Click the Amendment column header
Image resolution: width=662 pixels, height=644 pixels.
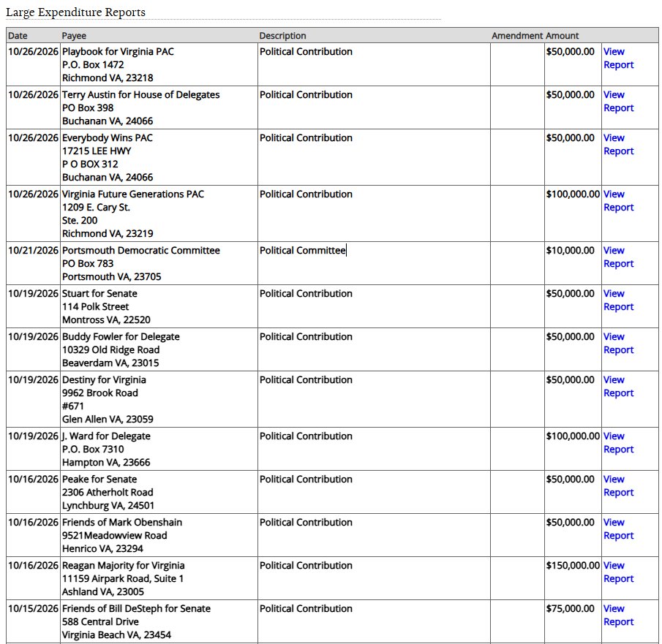(x=517, y=36)
